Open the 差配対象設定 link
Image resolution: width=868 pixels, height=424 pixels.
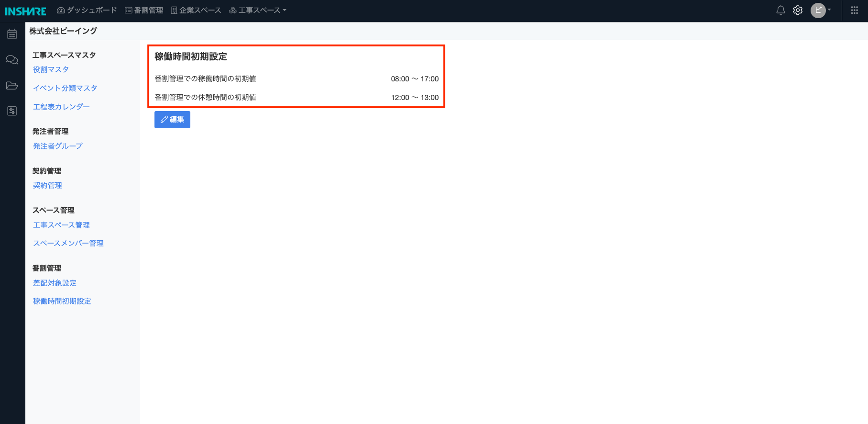(x=55, y=283)
